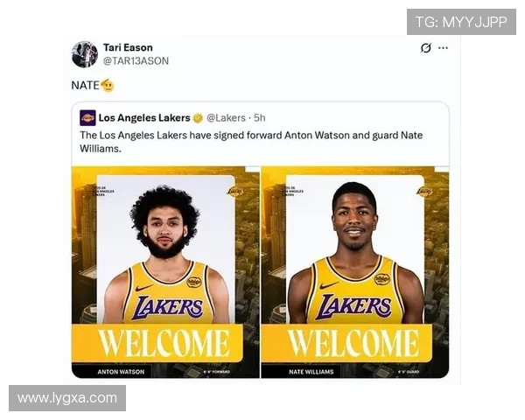The width and height of the screenshot is (525, 420).
Task: Open the 5h timestamp link
Action: 260,118
